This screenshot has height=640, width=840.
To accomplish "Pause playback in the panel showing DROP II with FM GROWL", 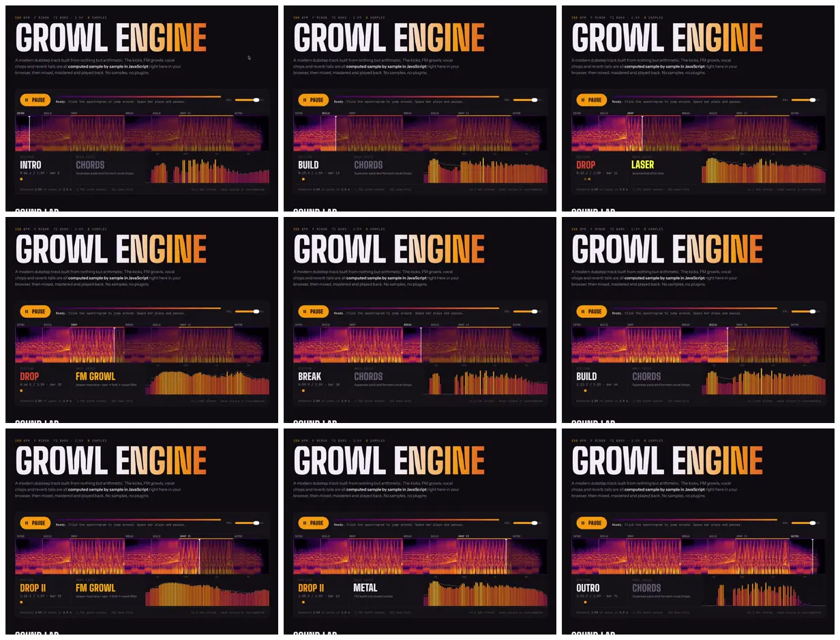I will (x=35, y=523).
